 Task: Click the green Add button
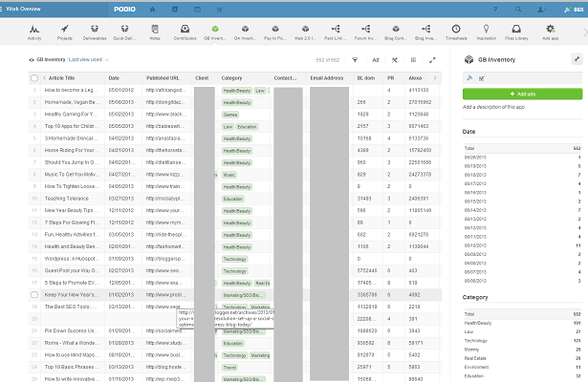522,95
